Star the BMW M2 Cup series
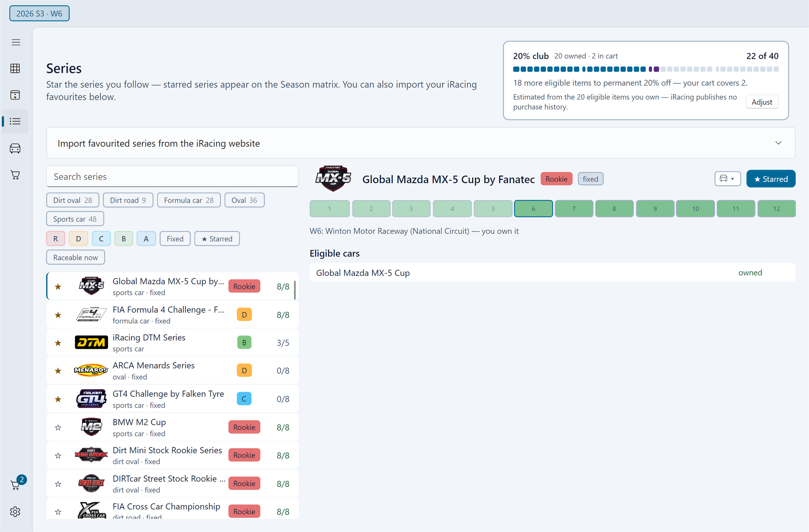The height and width of the screenshot is (532, 809). point(58,427)
